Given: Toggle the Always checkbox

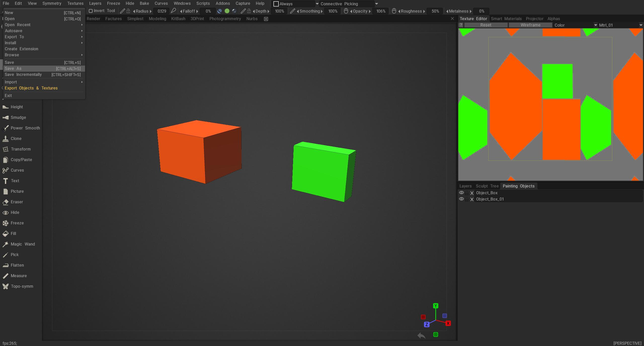Looking at the screenshot, I should (276, 4).
